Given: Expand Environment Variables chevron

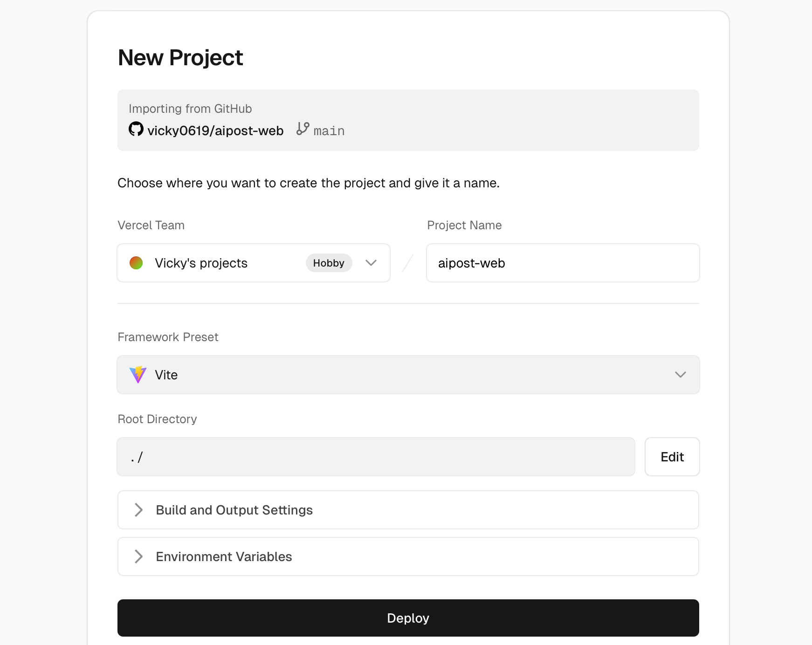Looking at the screenshot, I should [138, 556].
